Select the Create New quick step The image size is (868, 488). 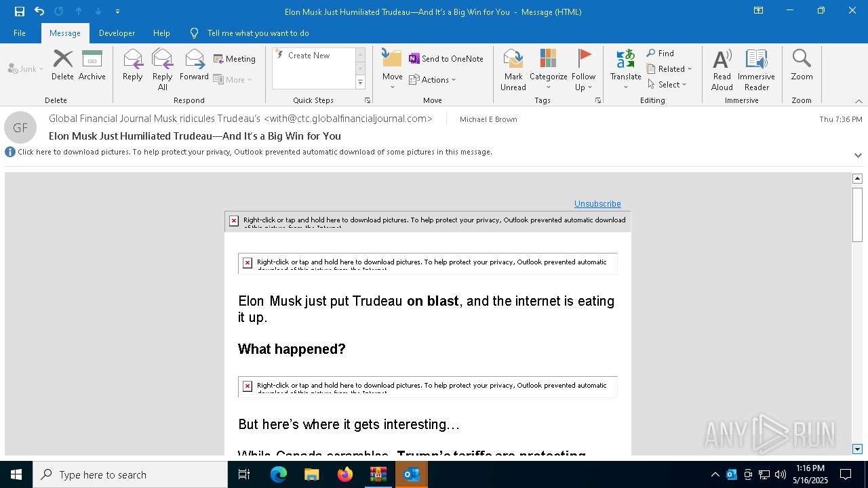coord(309,56)
